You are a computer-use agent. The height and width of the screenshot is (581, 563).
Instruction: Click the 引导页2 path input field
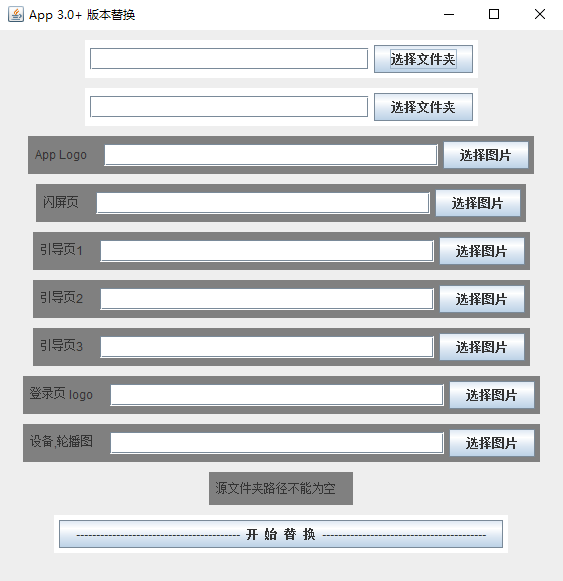[267, 299]
